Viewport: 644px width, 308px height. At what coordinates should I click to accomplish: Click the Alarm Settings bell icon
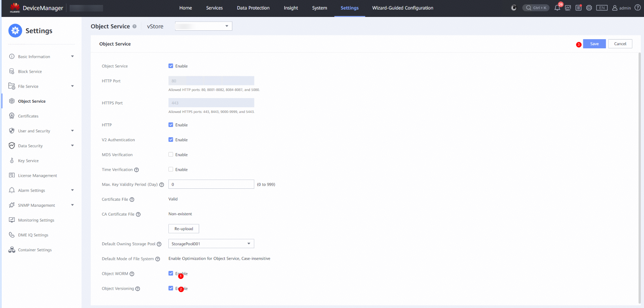pos(12,190)
